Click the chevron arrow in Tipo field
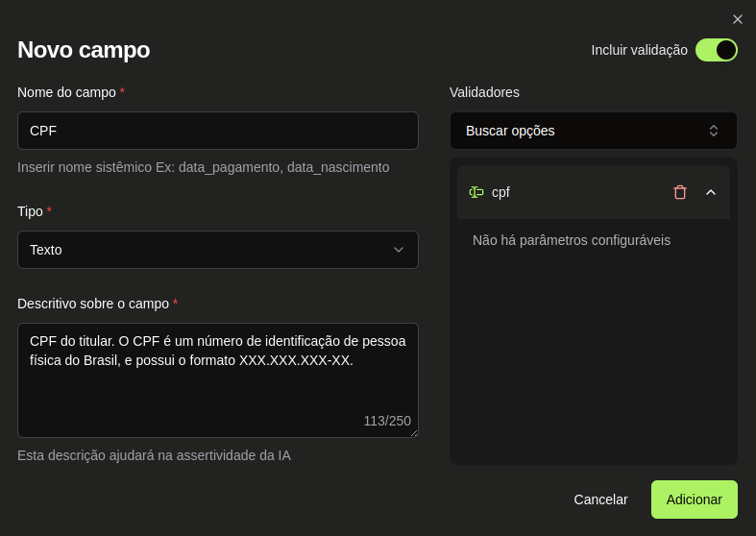Image resolution: width=756 pixels, height=536 pixels. (399, 250)
